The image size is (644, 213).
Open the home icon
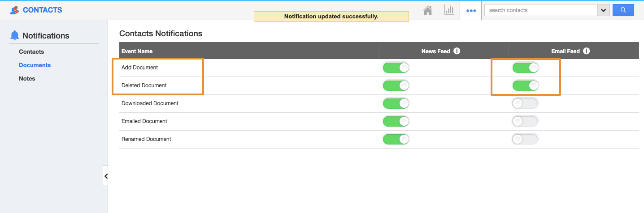tap(428, 10)
